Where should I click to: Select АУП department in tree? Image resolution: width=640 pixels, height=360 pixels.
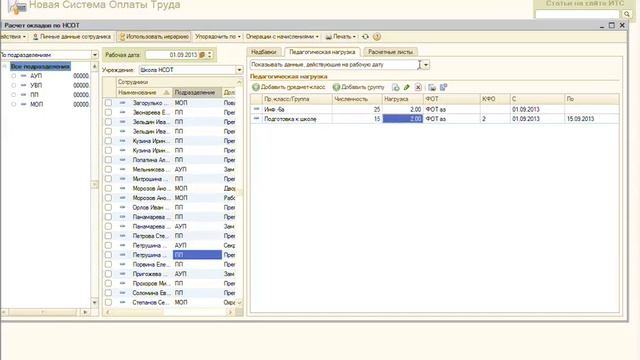pos(36,76)
